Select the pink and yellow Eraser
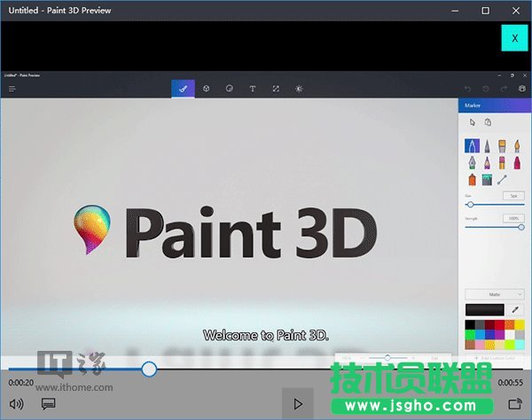The width and height of the screenshot is (532, 420). [x=502, y=163]
